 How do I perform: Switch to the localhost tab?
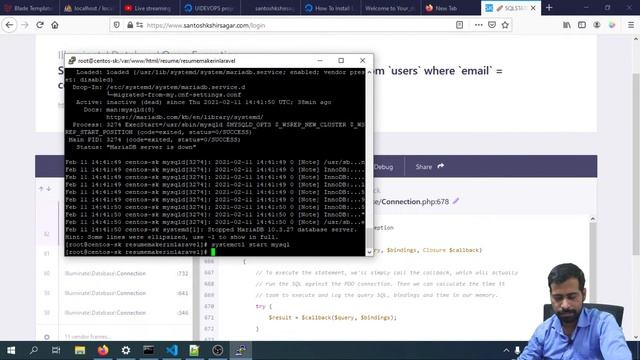[x=89, y=8]
